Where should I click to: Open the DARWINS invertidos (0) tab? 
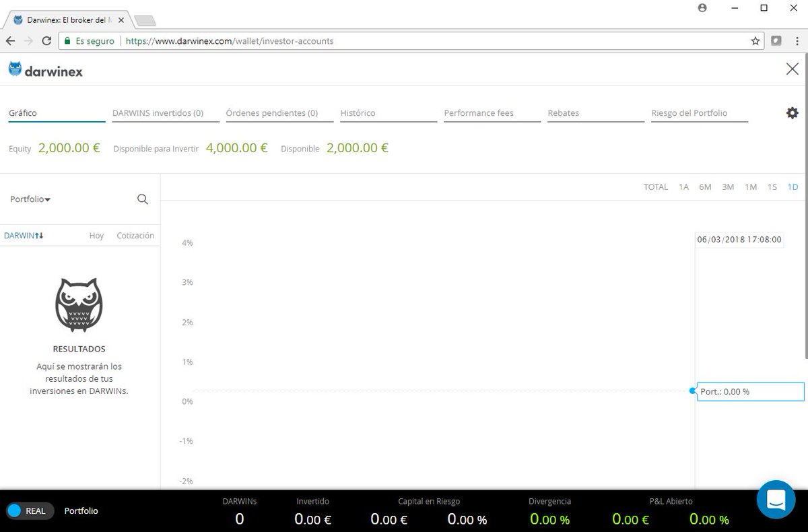[x=166, y=113]
